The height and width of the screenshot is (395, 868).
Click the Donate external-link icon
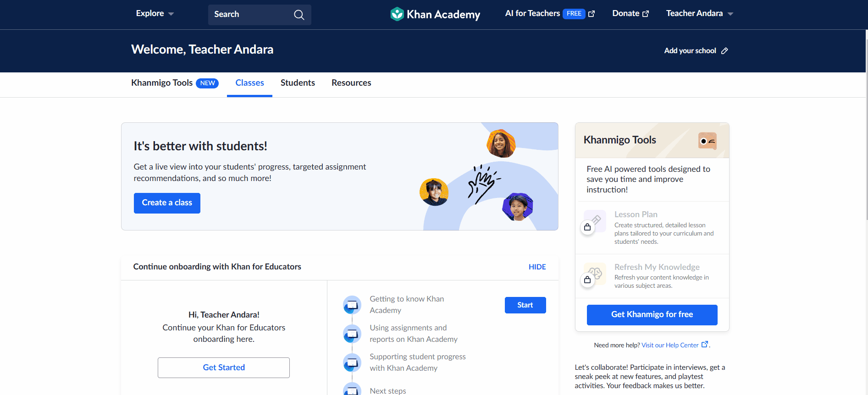tap(646, 14)
